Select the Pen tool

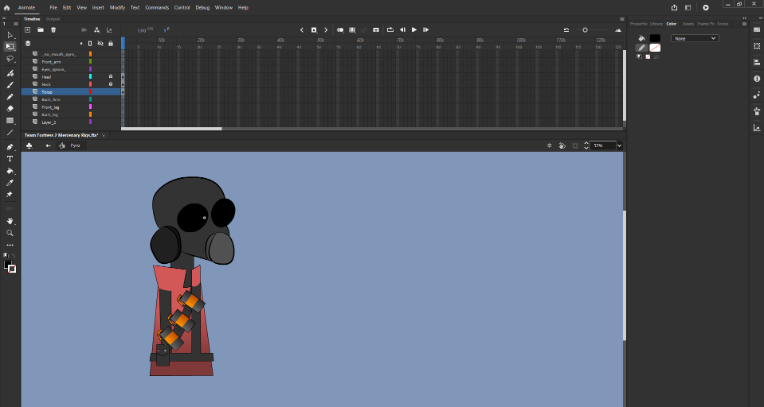tap(10, 147)
